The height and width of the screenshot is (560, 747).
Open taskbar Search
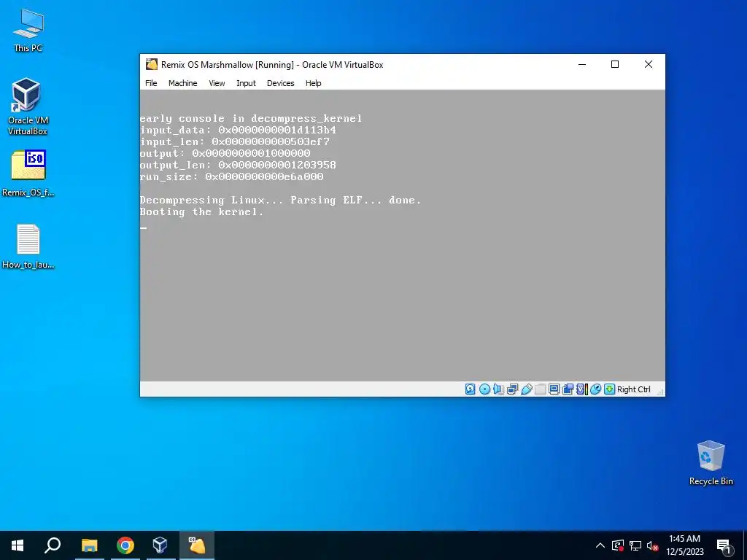tap(53, 545)
